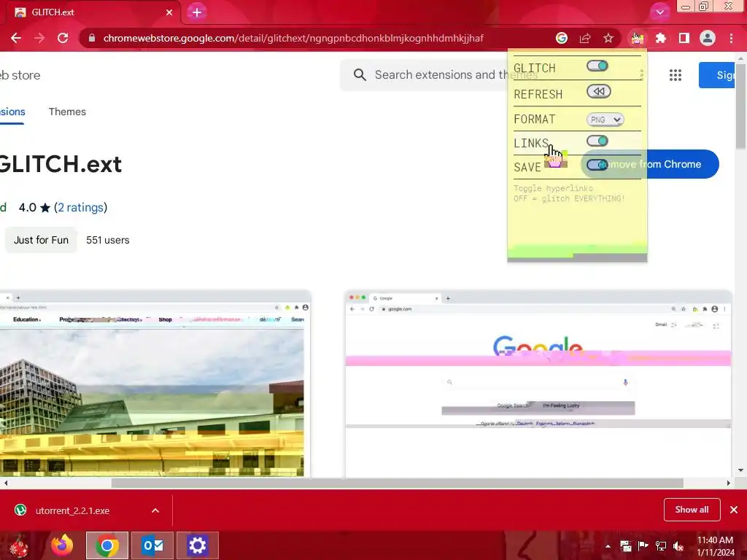Open Outlook from the taskbar
The width and height of the screenshot is (747, 560).
[152, 545]
